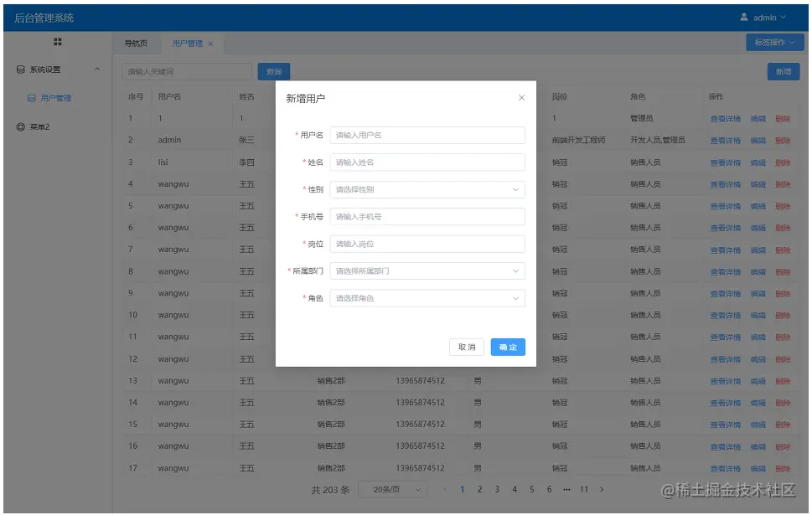Open the 20条/页 page size dropdown
This screenshot has width=812, height=515.
pos(392,489)
